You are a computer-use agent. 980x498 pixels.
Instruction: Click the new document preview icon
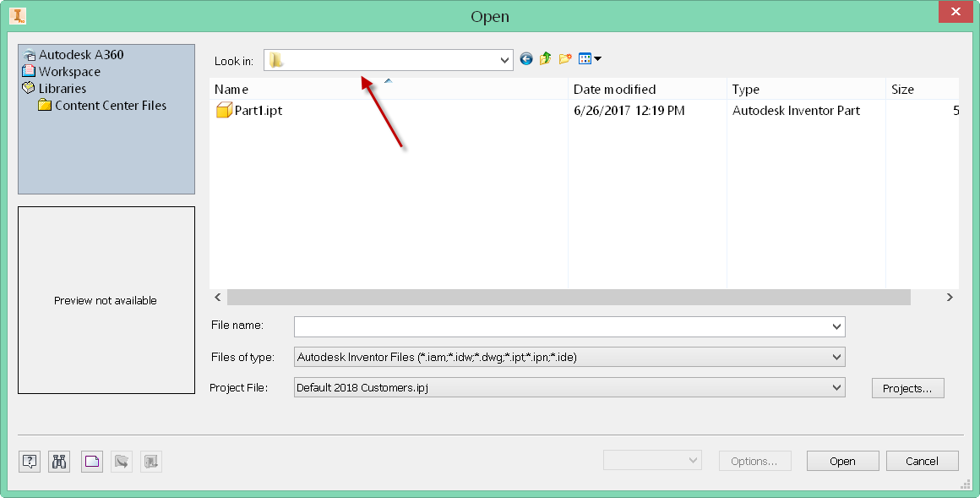pos(92,462)
